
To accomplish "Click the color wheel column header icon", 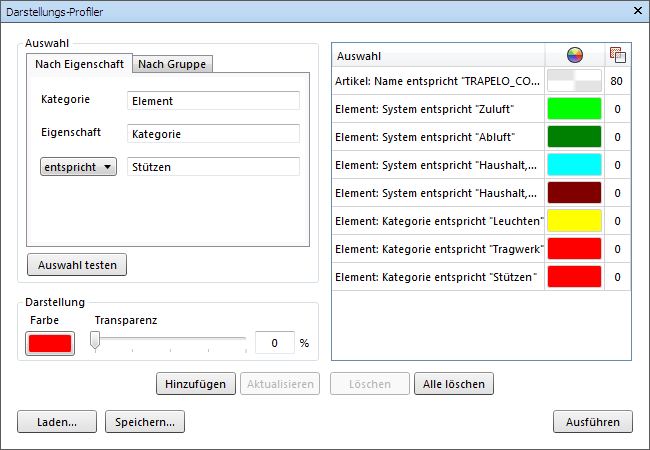I will point(574,56).
